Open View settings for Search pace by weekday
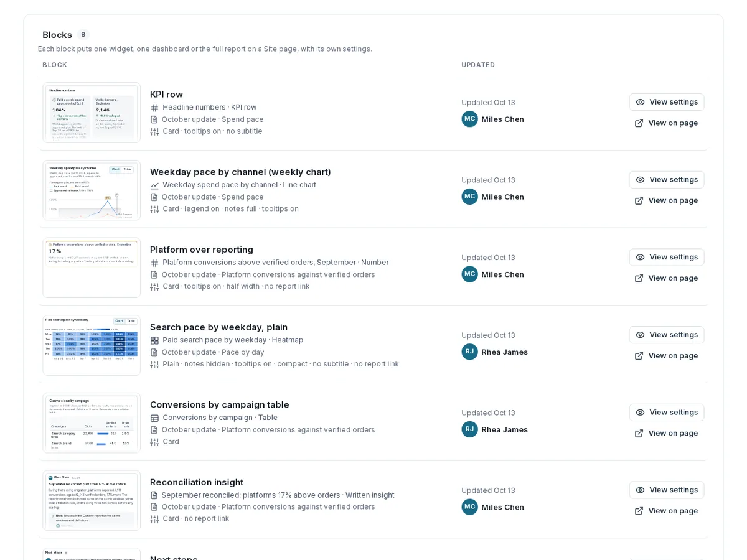Image resolution: width=747 pixels, height=560 pixels. tap(667, 335)
